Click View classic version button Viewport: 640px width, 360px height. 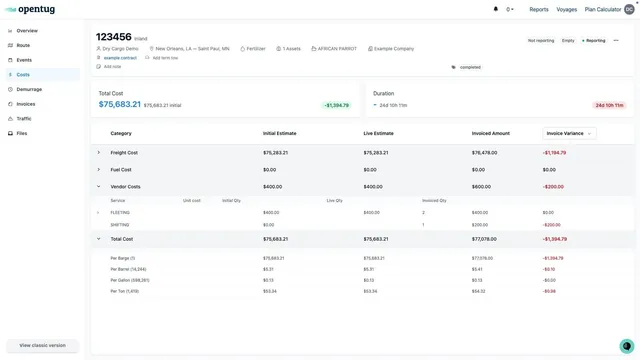pos(42,345)
